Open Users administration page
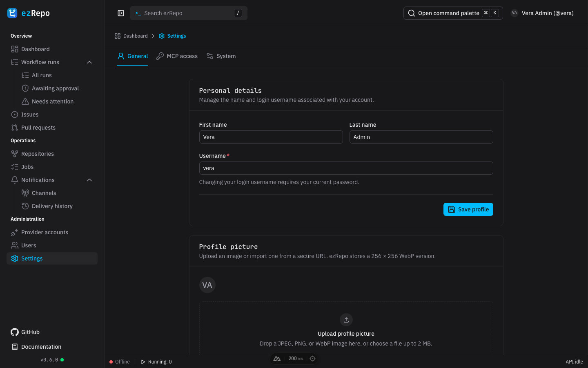The image size is (588, 368). 52,245
